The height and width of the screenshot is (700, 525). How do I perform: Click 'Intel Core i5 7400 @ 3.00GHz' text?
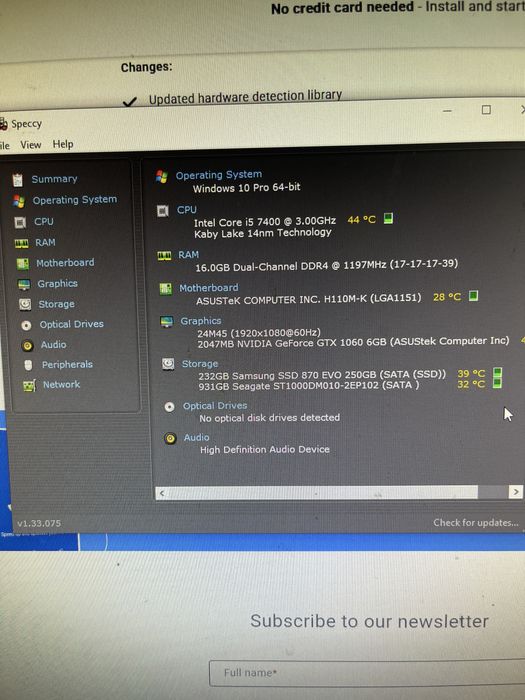point(265,221)
